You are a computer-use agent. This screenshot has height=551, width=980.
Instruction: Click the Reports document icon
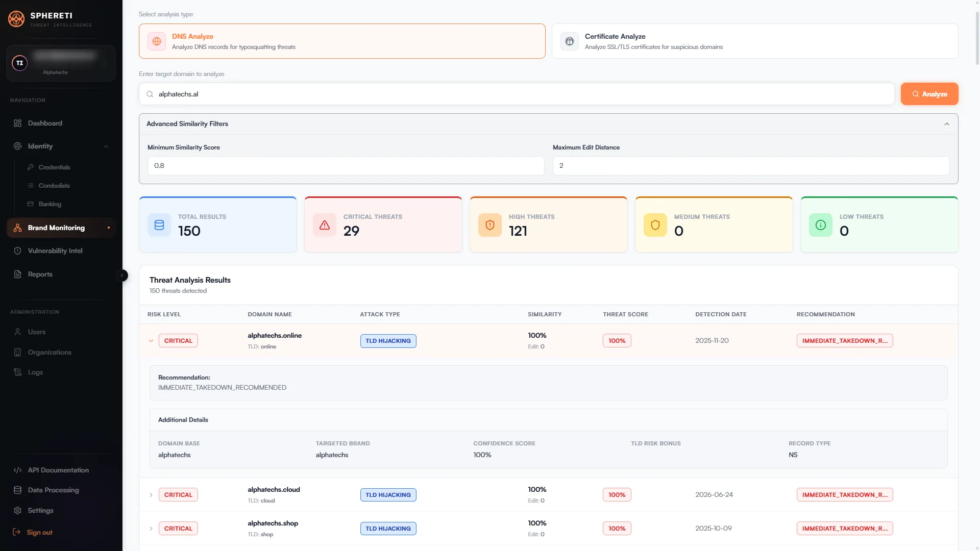17,274
